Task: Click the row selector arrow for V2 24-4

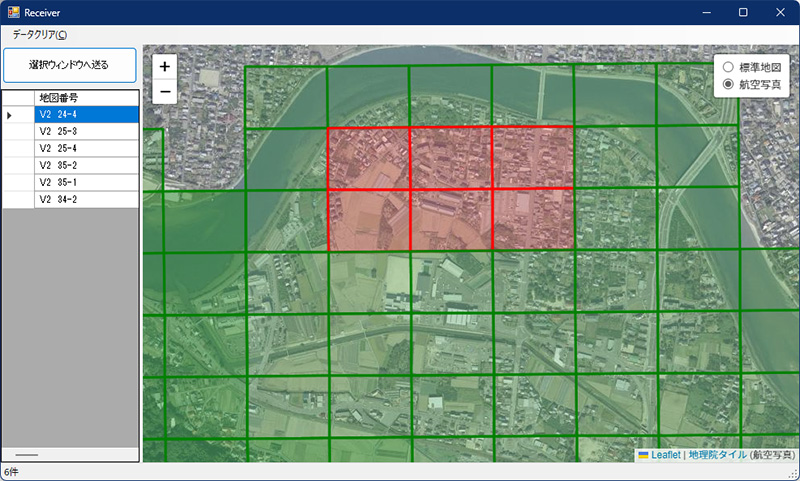Action: coord(18,115)
